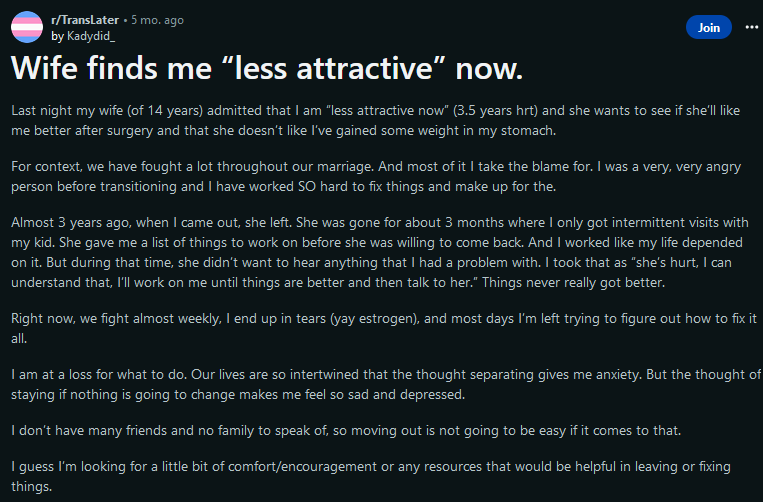Click the r/TransLater community avatar icon
The height and width of the screenshot is (502, 763).
pyautogui.click(x=27, y=28)
